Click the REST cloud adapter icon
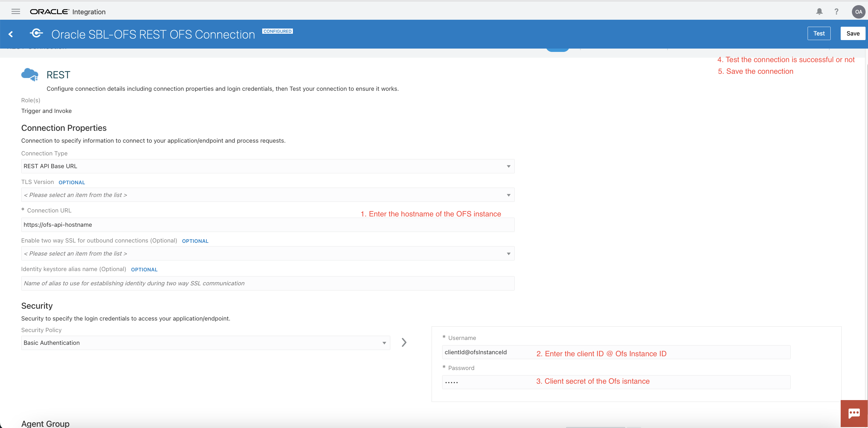Viewport: 868px width, 428px height. tap(30, 74)
